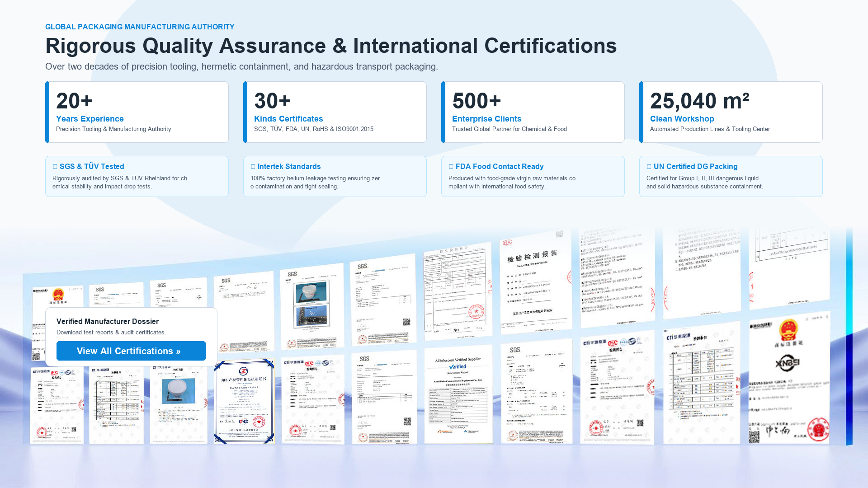Click the dangerous liquid containment description
Image resolution: width=868 pixels, height=488 pixels.
pyautogui.click(x=705, y=182)
